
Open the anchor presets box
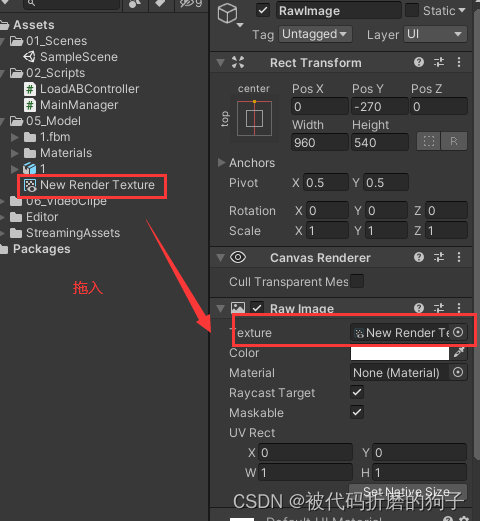click(x=254, y=119)
